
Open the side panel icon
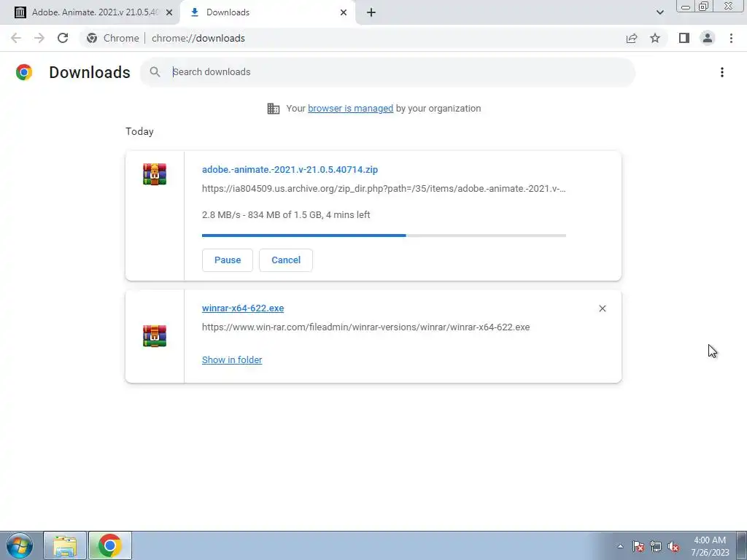point(684,38)
